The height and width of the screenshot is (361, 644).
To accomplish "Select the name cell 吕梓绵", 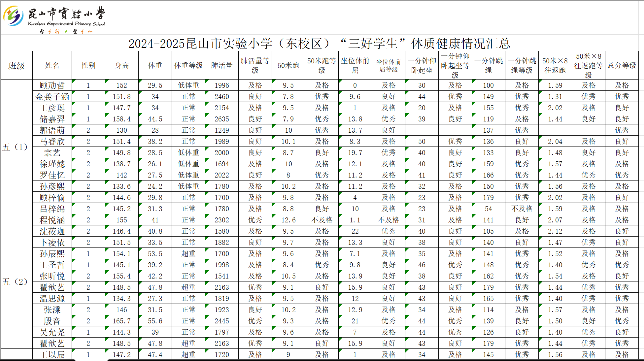I will 52,209.
